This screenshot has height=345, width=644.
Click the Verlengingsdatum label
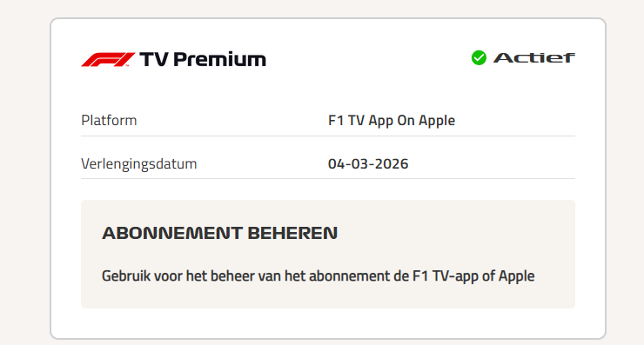click(x=139, y=163)
